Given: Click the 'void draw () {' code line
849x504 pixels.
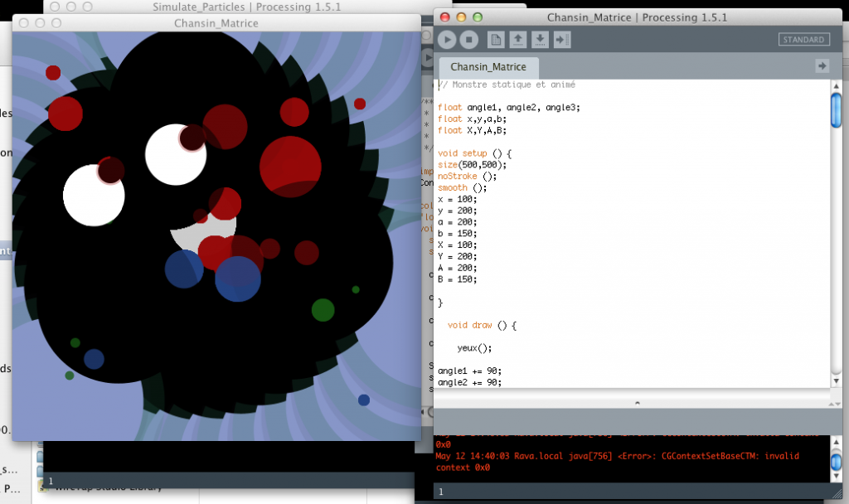Looking at the screenshot, I should (482, 325).
